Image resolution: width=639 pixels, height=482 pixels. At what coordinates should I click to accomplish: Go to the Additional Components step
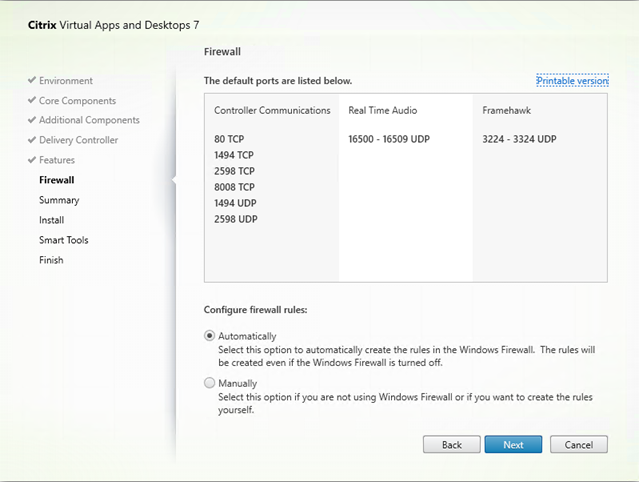[89, 120]
